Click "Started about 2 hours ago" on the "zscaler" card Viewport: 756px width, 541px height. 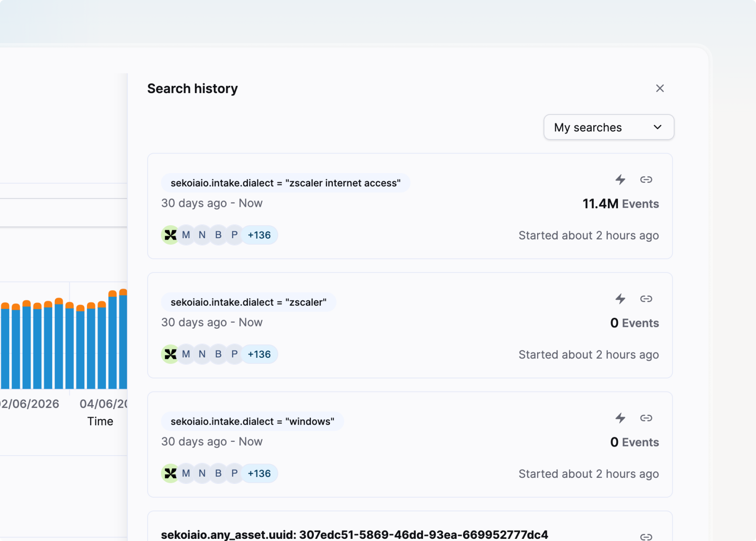point(588,355)
